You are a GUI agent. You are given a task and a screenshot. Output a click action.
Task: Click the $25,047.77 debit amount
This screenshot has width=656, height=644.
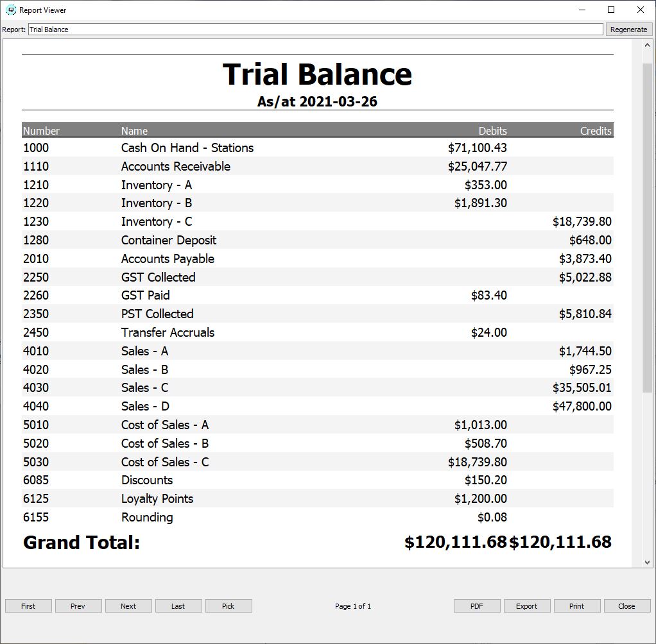tap(478, 166)
